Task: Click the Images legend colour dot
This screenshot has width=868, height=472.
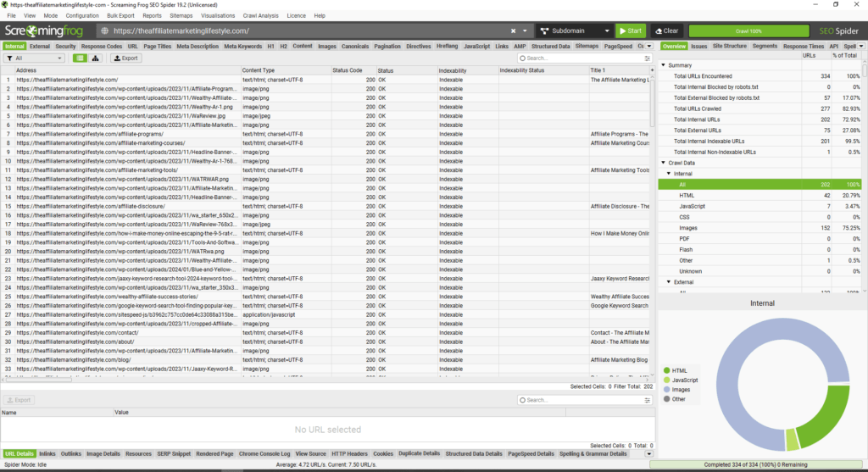Action: tap(666, 390)
